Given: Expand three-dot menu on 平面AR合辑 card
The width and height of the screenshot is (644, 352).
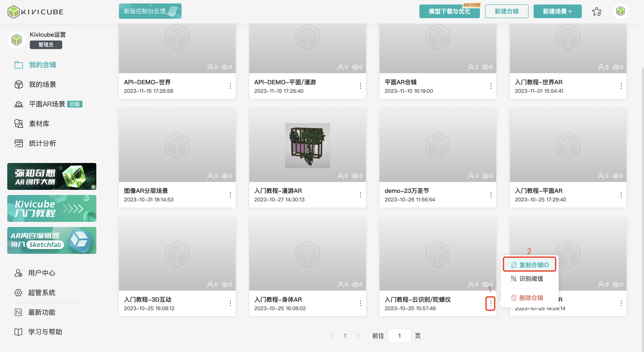Looking at the screenshot, I should (x=491, y=86).
